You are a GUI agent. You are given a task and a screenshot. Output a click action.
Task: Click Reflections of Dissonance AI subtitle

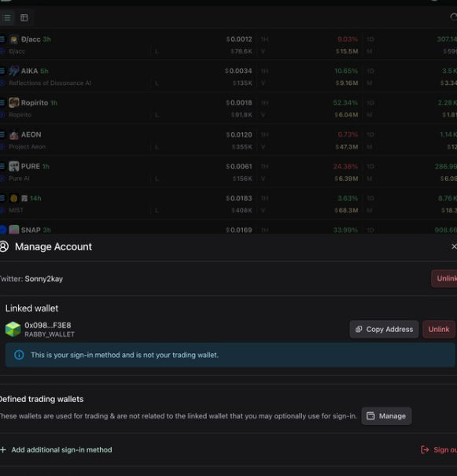point(50,83)
